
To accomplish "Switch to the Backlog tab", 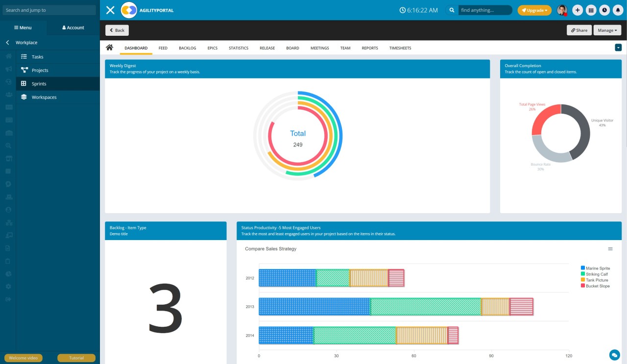I will pyautogui.click(x=187, y=48).
